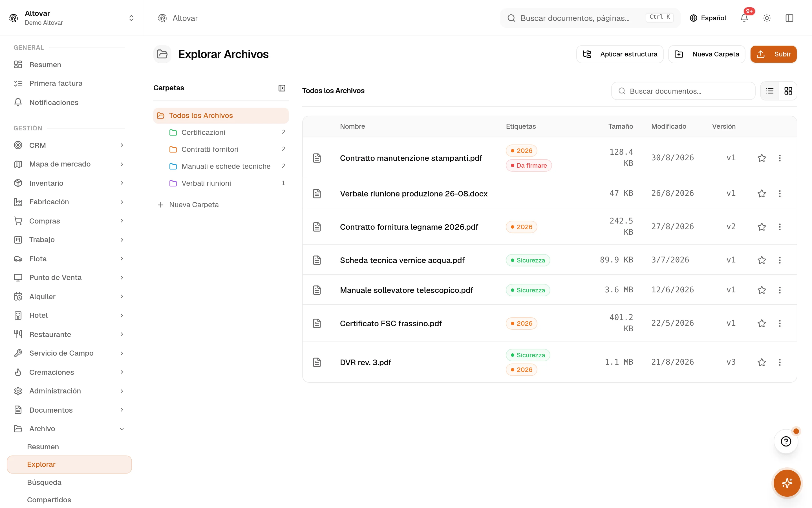
Task: Expand the Mapa de mercado menu
Action: 69,164
